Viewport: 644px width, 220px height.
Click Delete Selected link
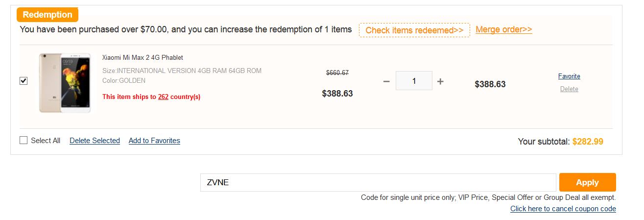[95, 141]
